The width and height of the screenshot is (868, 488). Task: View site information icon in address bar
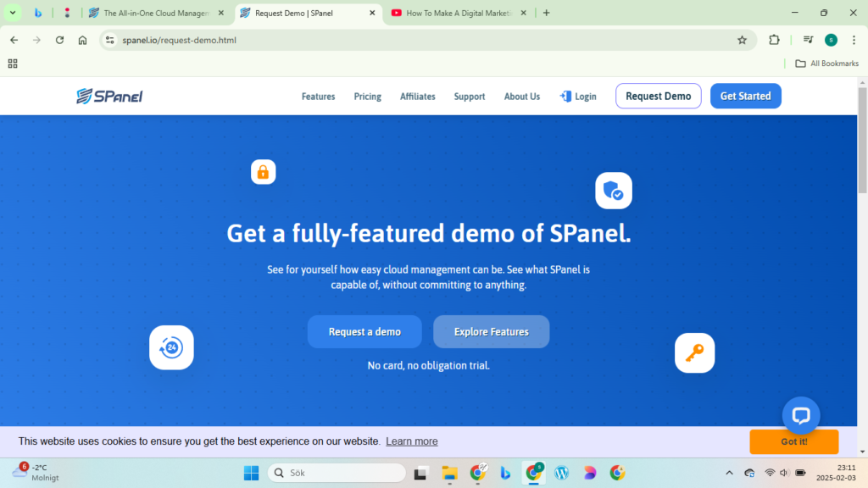(x=110, y=40)
